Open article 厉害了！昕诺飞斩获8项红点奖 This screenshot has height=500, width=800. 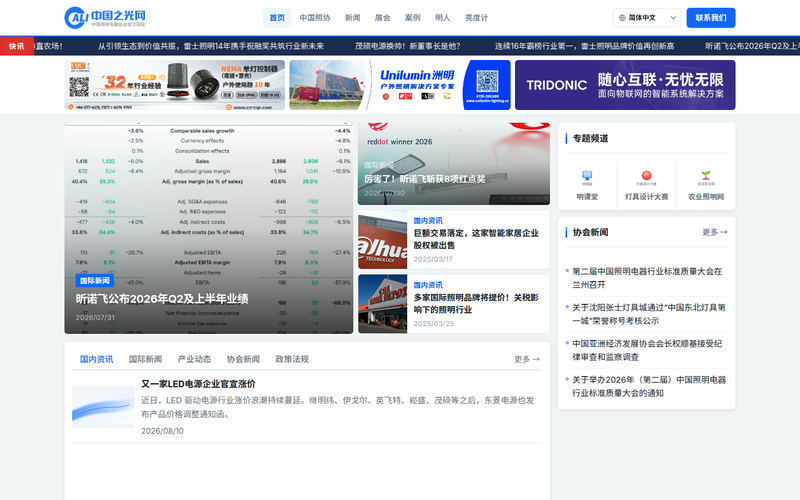424,179
